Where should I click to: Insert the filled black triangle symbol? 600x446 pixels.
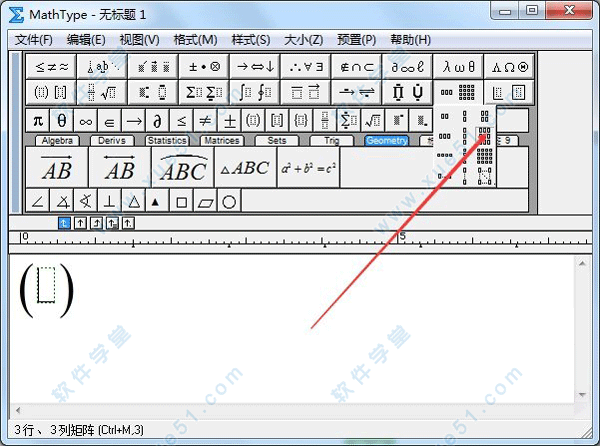coord(155,200)
